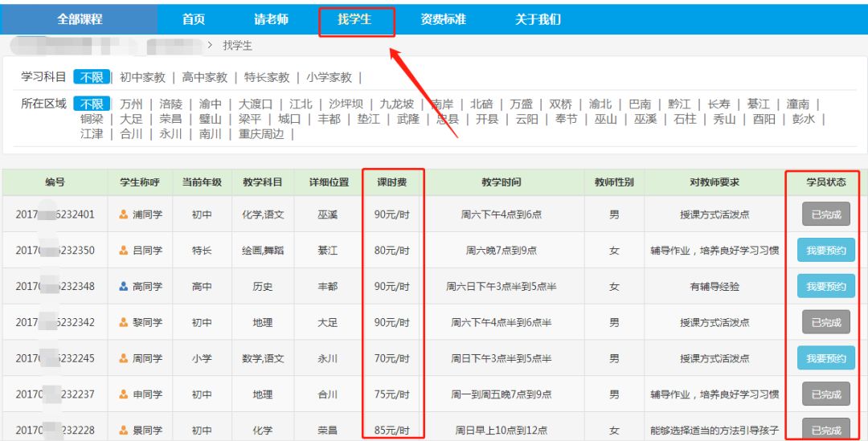The height and width of the screenshot is (441, 868).
Task: Choose the 万盛 region
Action: pos(522,104)
